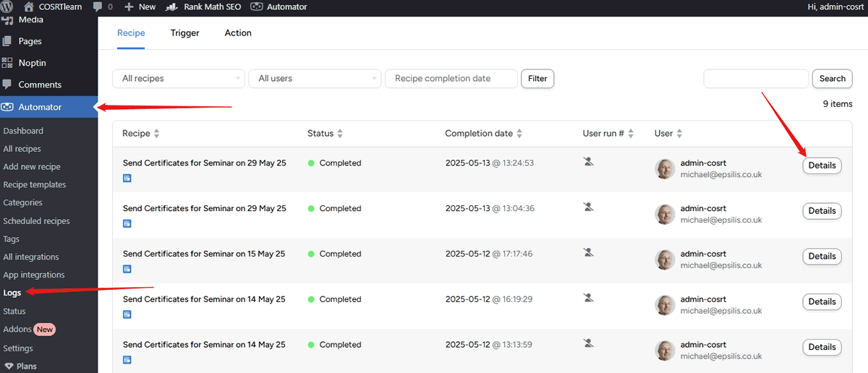
Task: Open Logs in the sidebar
Action: [12, 293]
